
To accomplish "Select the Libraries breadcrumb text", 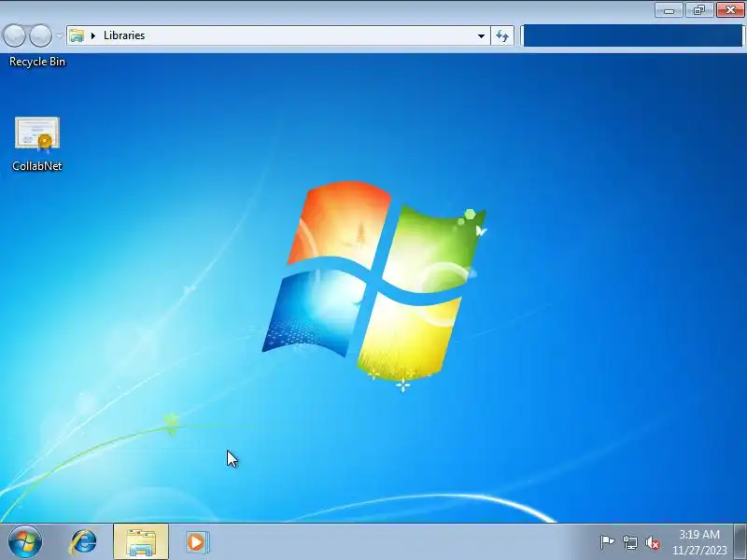I will [124, 35].
